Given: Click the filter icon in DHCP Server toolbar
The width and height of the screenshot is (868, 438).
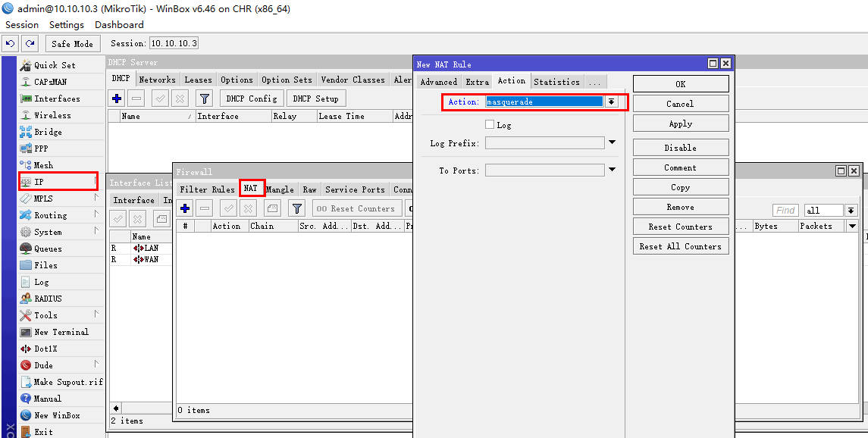Looking at the screenshot, I should click(x=205, y=99).
